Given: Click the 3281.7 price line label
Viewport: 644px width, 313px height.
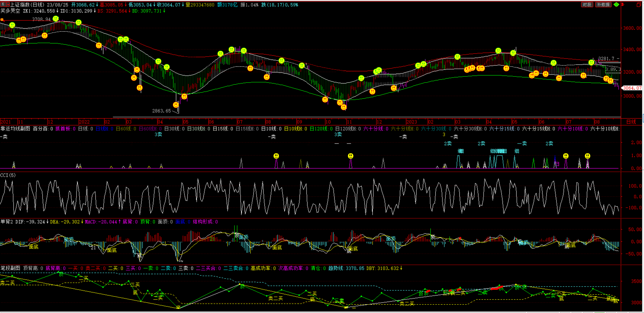Looking at the screenshot, I should (x=606, y=58).
